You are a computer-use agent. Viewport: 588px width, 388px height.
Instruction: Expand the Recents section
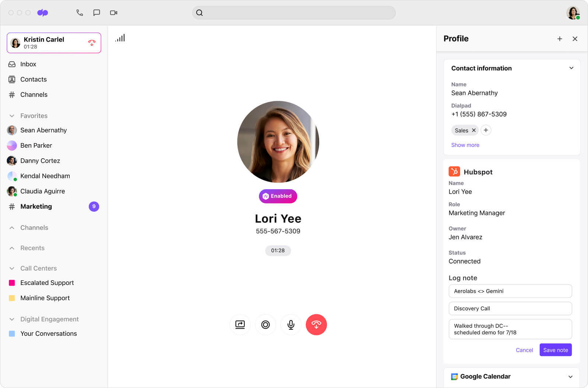point(12,248)
